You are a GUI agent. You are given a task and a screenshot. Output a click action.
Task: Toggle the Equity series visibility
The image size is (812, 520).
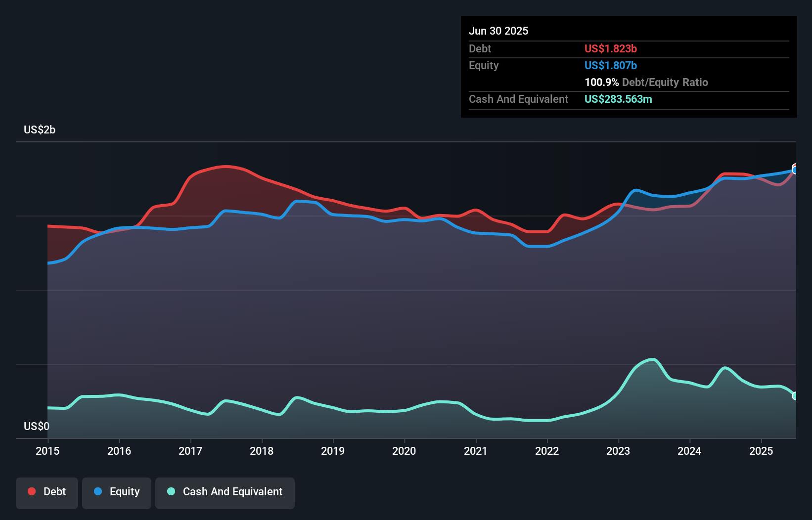(x=117, y=492)
